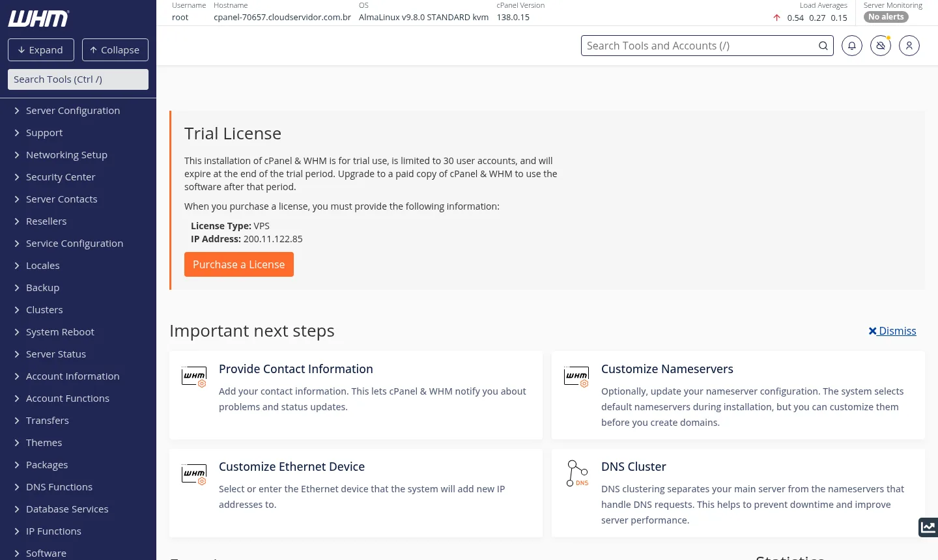Viewport: 938px width, 560px height.
Task: Open DNS Functions section
Action: [x=78, y=487]
